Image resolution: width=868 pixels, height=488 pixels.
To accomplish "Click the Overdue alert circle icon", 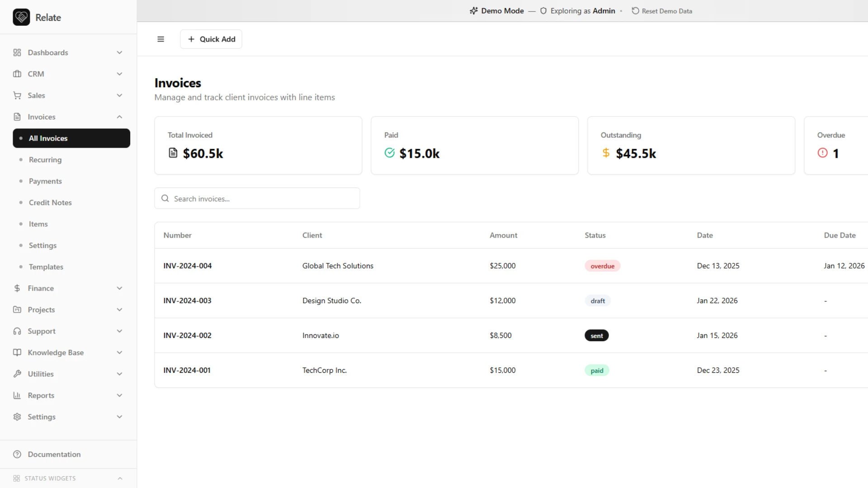I will [x=823, y=153].
